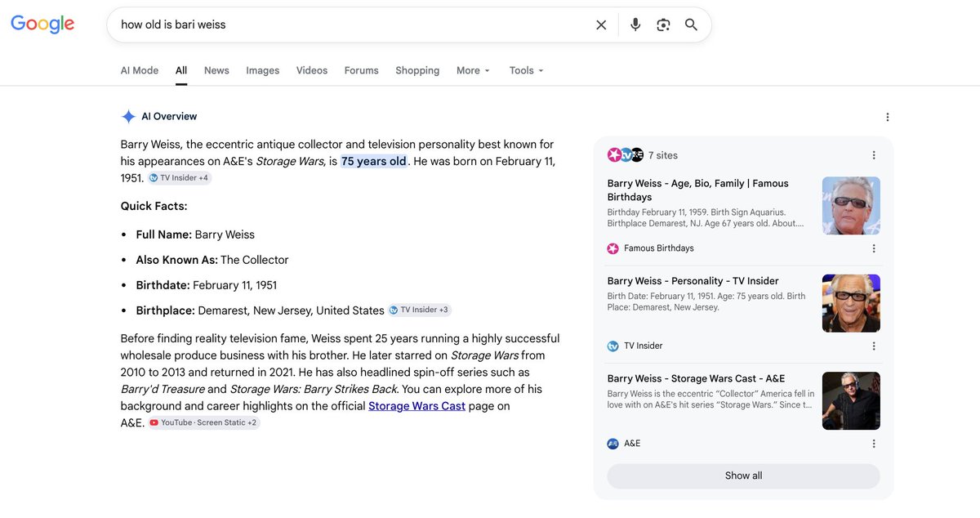Submit search with magnifying glass icon

coord(691,25)
